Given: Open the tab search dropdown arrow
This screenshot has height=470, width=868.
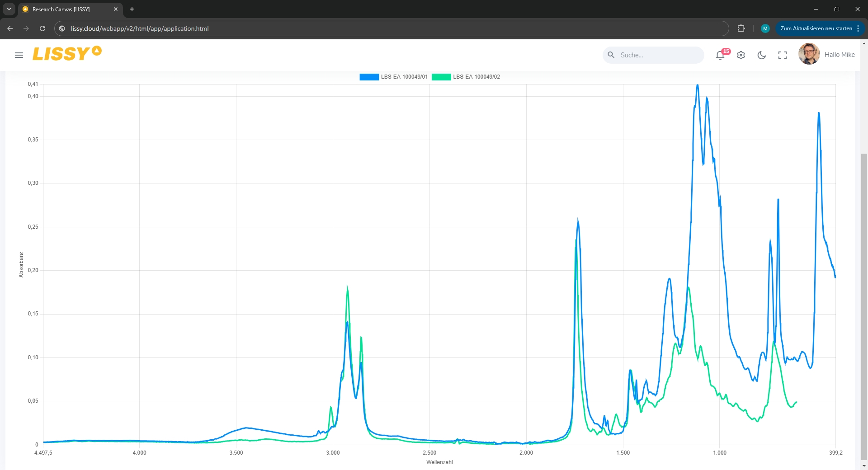Looking at the screenshot, I should click(x=9, y=9).
